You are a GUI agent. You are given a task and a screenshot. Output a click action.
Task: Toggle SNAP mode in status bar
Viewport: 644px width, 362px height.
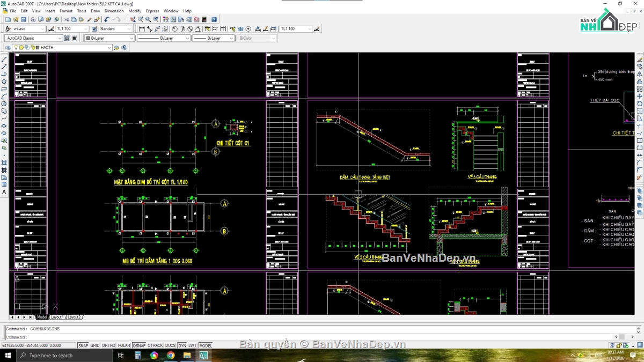tap(83, 346)
